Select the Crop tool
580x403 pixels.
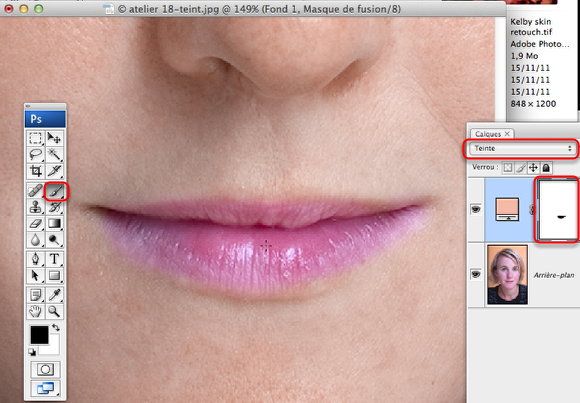coord(36,171)
